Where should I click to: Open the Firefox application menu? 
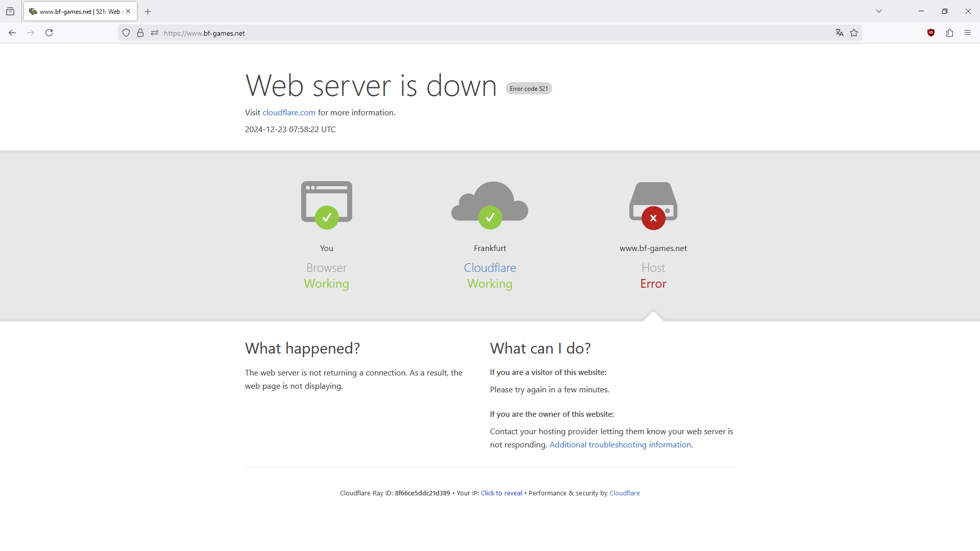tap(968, 33)
